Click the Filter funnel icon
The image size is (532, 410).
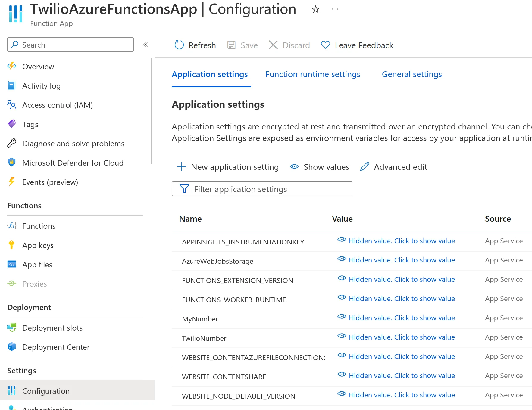pyautogui.click(x=184, y=189)
